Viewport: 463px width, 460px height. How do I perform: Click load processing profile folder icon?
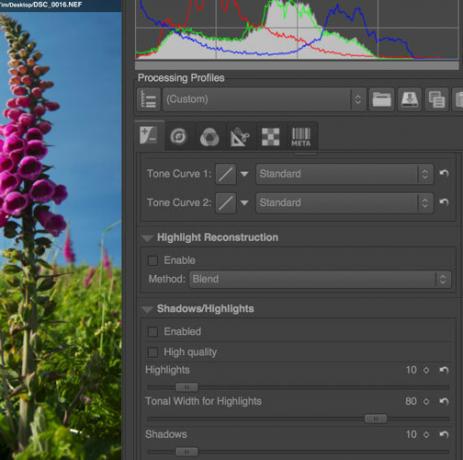[x=381, y=99]
